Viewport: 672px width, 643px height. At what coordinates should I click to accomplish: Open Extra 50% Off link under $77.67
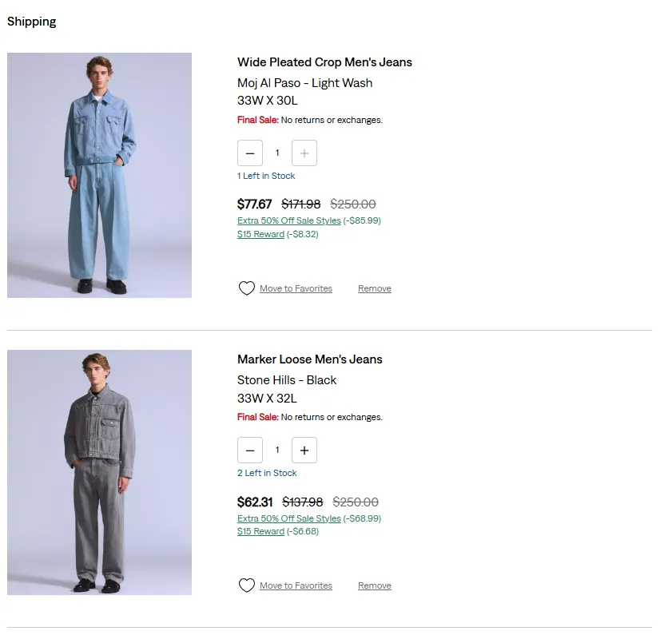pos(289,220)
